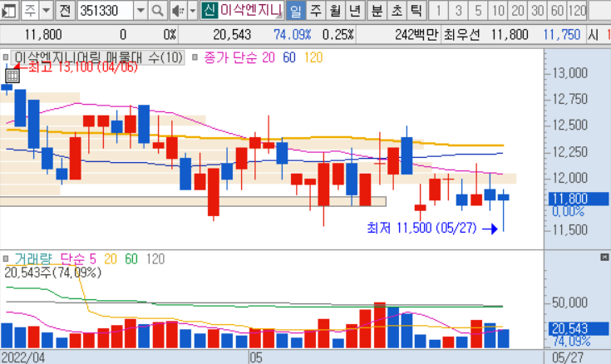Select interval 30 button
The width and height of the screenshot is (611, 364).
538,11
